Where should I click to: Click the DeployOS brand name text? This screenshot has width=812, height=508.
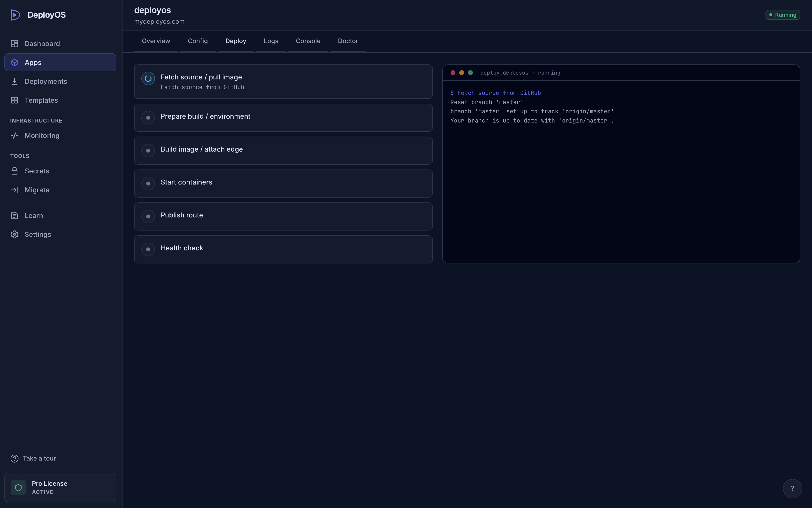(47, 15)
